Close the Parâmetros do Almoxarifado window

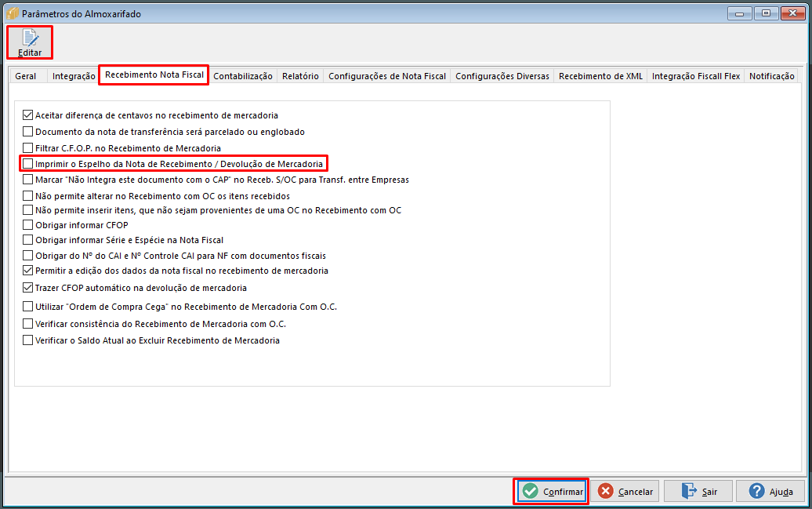[x=792, y=13]
